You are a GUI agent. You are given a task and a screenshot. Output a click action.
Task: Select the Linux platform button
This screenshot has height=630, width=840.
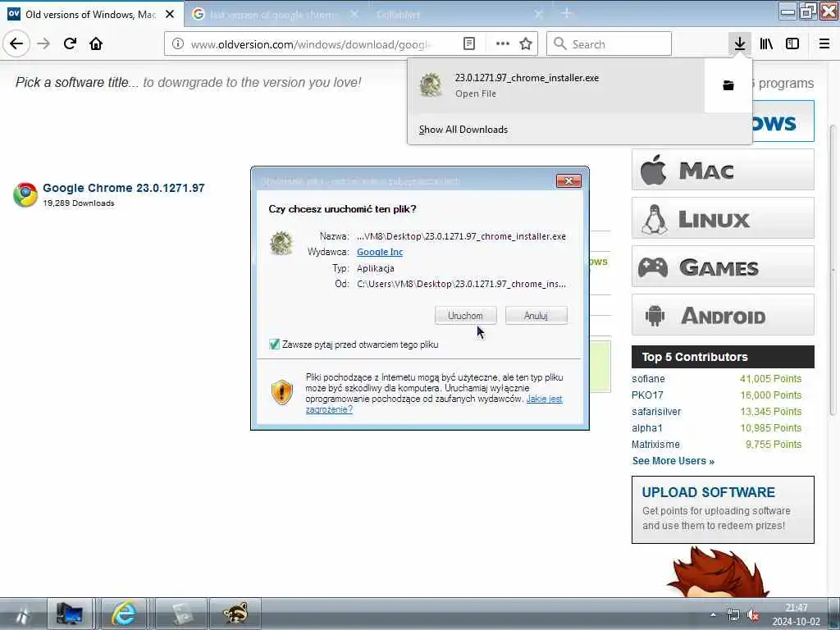coord(723,218)
